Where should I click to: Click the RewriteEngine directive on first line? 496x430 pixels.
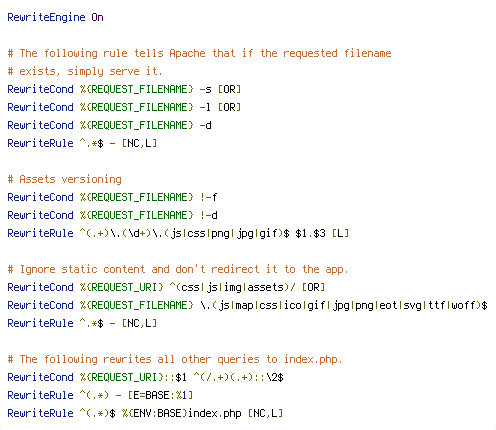pyautogui.click(x=46, y=17)
